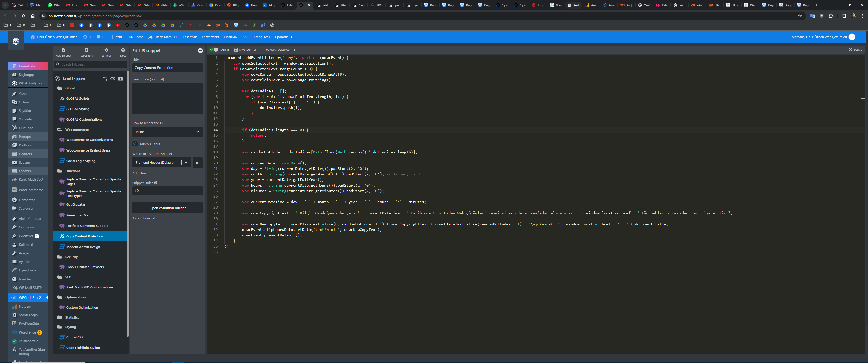Click WordPress logo in admin bar
The image size is (868, 363).
click(16, 41)
